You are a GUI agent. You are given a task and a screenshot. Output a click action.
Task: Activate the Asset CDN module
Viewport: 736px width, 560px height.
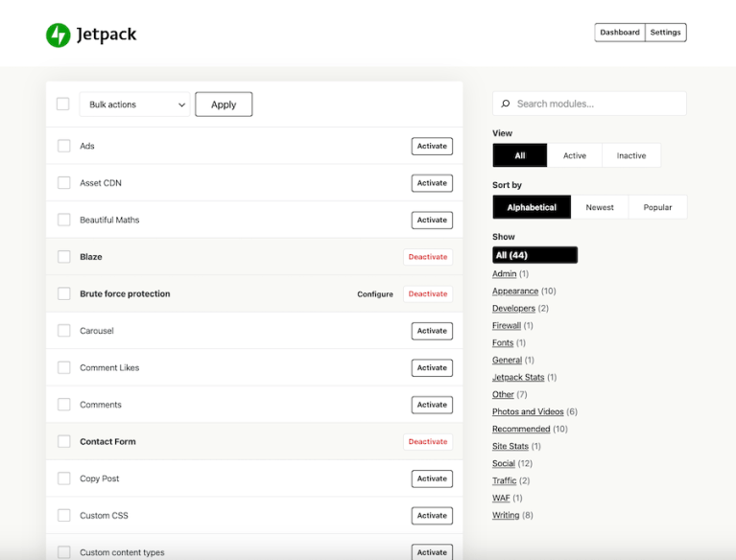[432, 183]
